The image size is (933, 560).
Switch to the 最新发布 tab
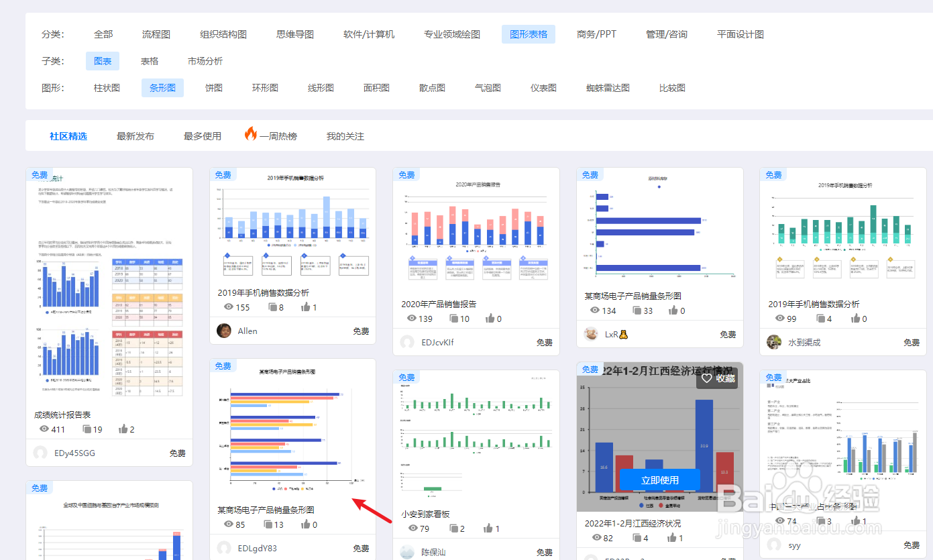pos(135,135)
